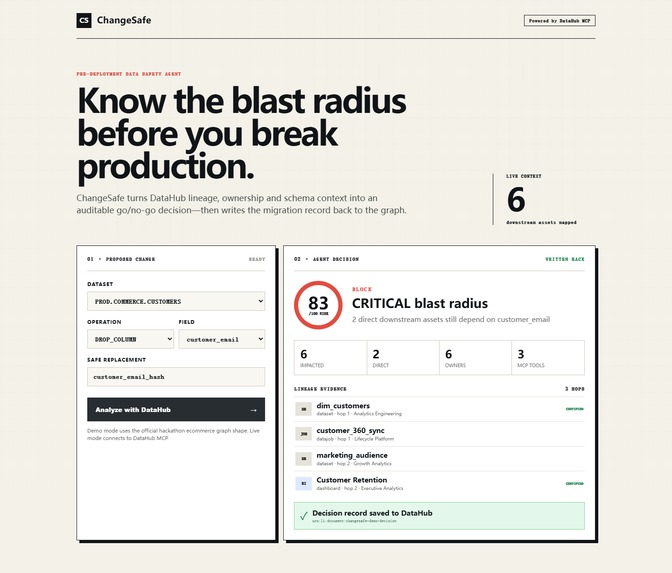The height and width of the screenshot is (573, 672).
Task: Click the live context number 6
Action: (516, 200)
